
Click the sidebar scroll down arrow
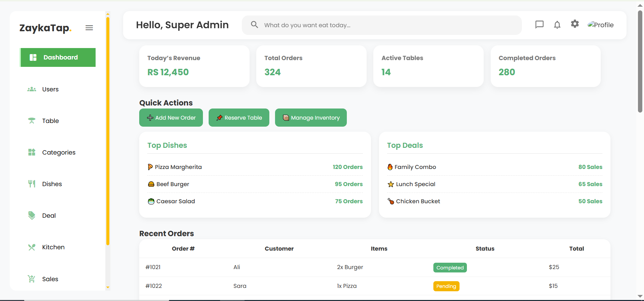click(108, 287)
